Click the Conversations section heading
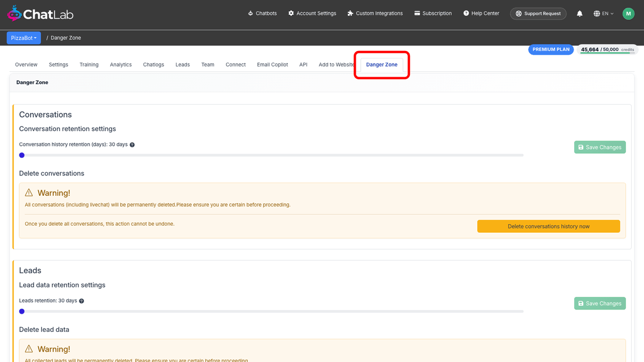Viewport: 644px width, 362px height. tap(46, 115)
